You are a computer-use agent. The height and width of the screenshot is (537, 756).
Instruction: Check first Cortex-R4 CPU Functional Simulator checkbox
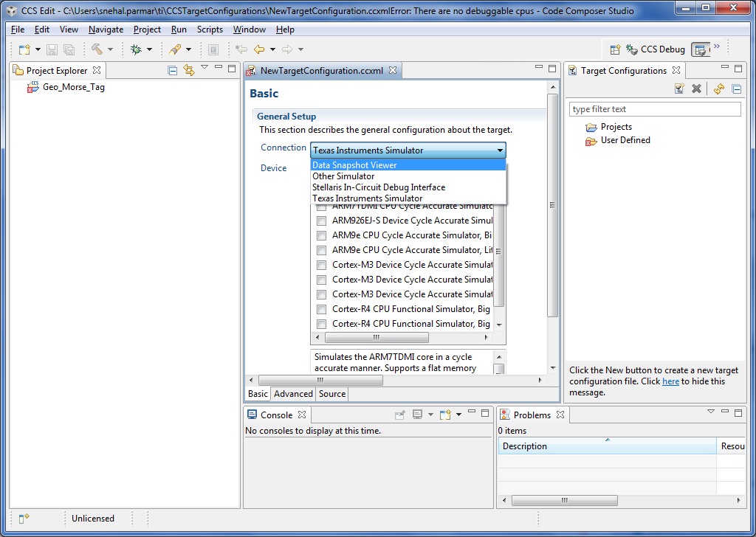pyautogui.click(x=321, y=309)
